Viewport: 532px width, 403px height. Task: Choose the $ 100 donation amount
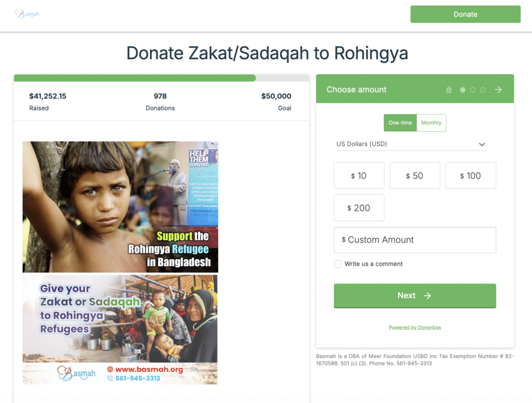[x=471, y=176]
